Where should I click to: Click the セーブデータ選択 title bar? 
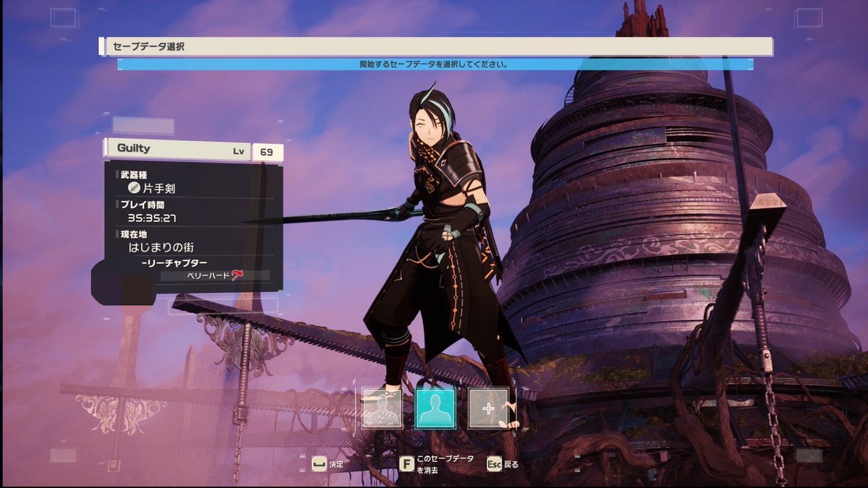436,46
